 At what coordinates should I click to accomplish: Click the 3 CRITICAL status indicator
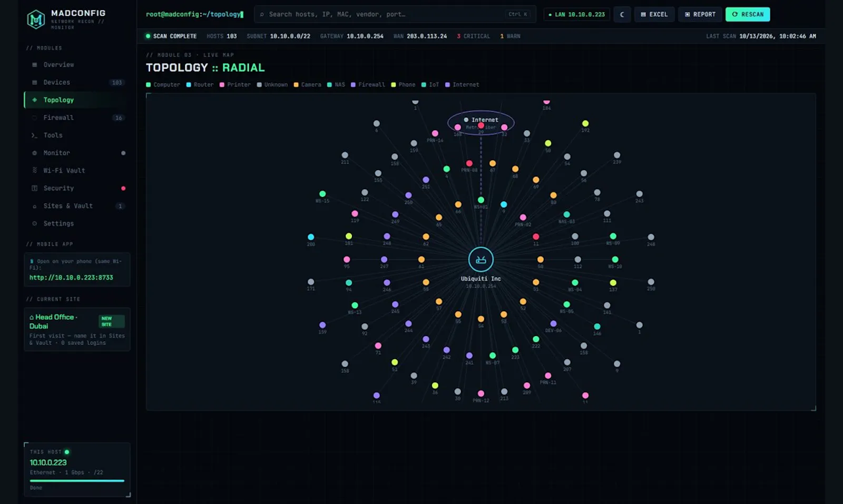pos(473,36)
